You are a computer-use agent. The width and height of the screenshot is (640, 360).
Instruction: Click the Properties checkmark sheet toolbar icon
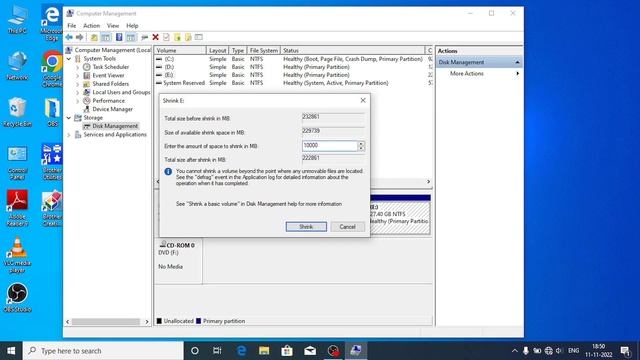(166, 37)
